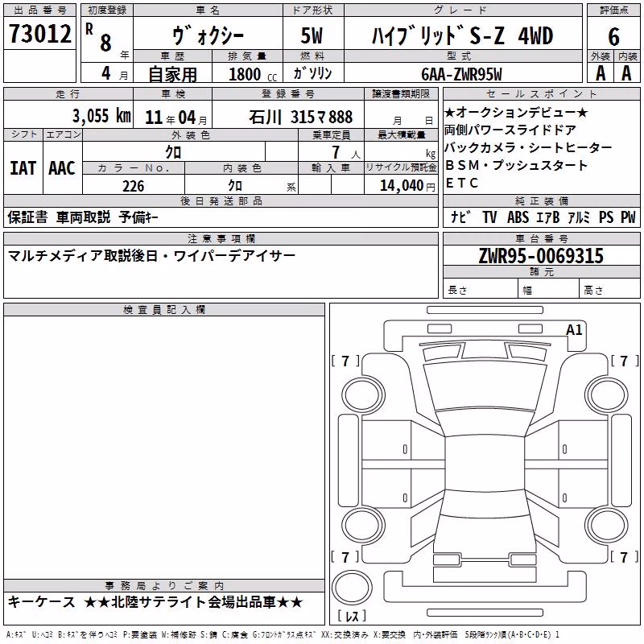Click the shift type IAT

(23, 168)
